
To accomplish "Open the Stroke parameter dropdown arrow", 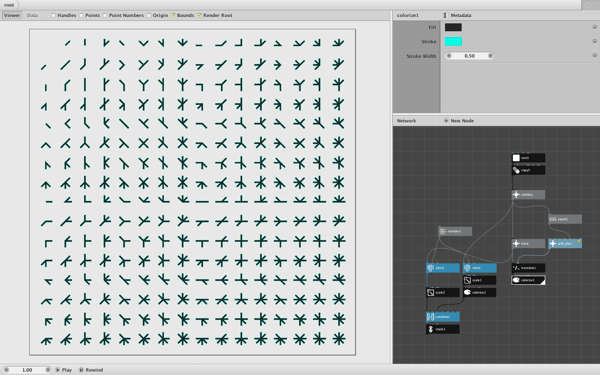I will (595, 41).
